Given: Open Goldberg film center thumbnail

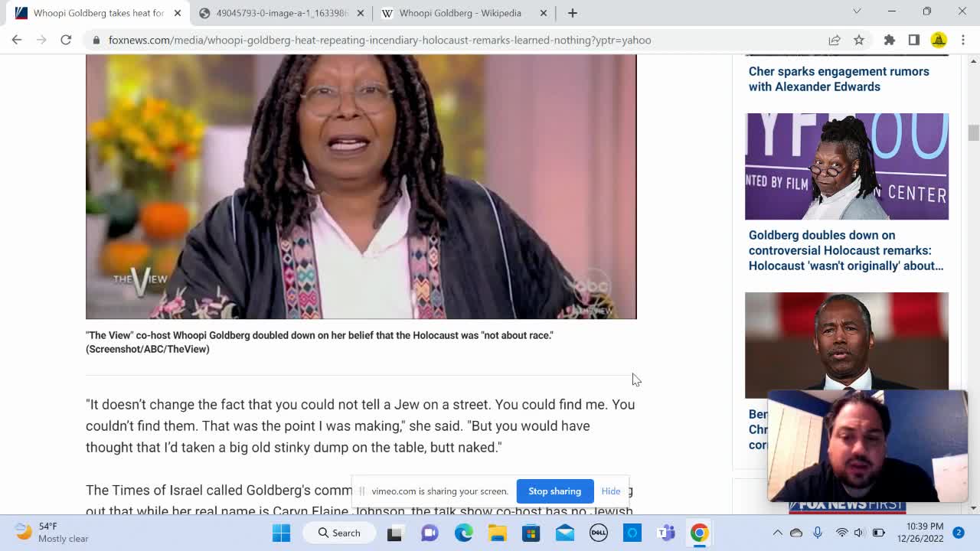Looking at the screenshot, I should (847, 166).
